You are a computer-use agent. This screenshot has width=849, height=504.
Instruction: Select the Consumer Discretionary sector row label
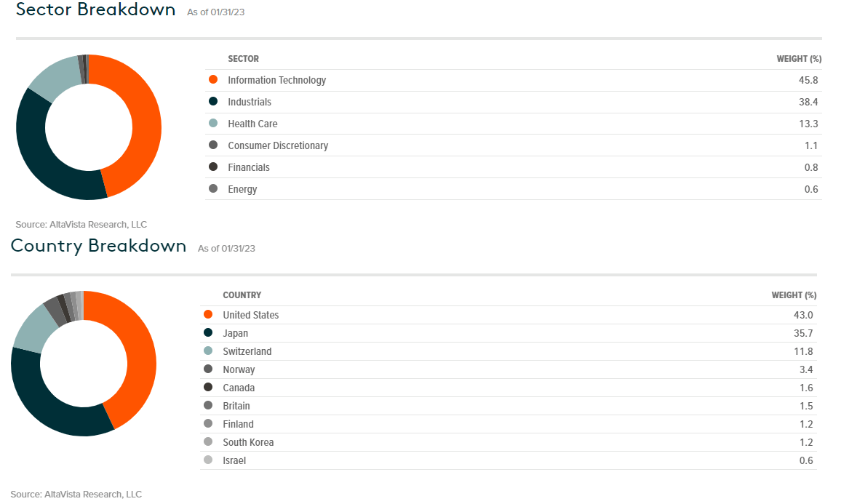(x=278, y=145)
